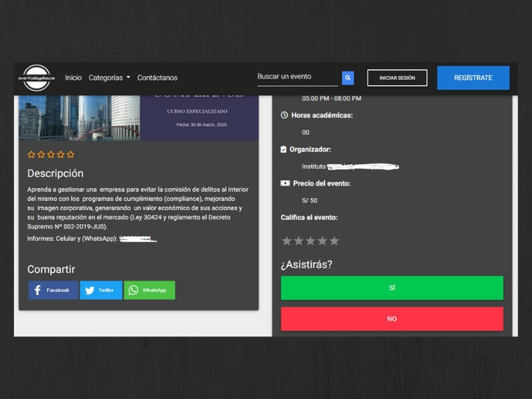Share event via WhatsApp
This screenshot has width=532, height=399.
point(149,290)
